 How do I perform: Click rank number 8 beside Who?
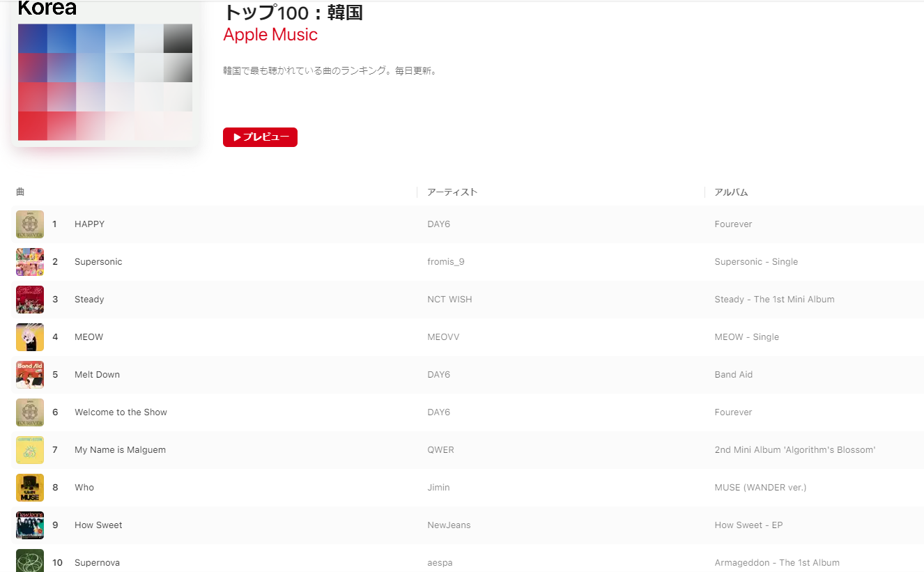coord(55,488)
